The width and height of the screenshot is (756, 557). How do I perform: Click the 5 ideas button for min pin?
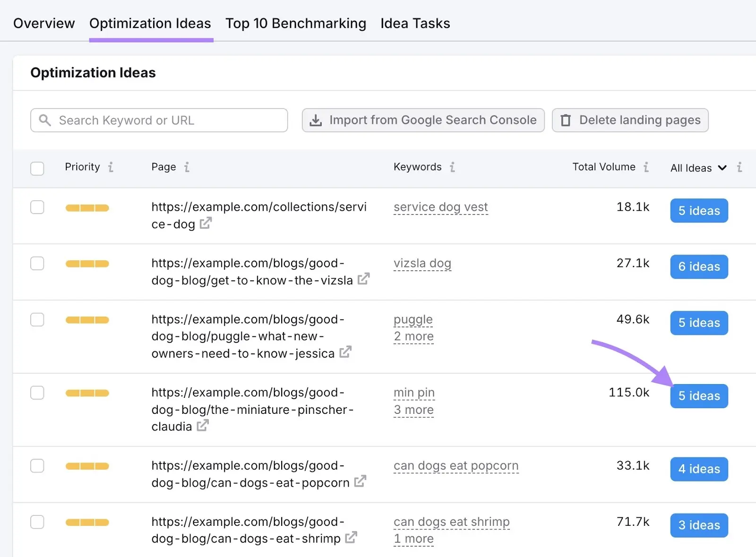(x=699, y=396)
